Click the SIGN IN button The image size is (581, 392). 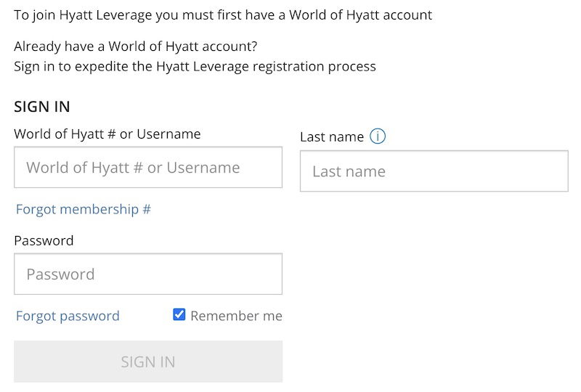148,362
